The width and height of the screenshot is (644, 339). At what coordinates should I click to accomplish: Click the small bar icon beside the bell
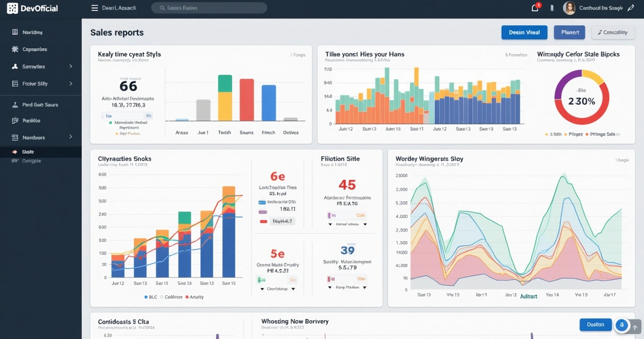click(x=551, y=8)
